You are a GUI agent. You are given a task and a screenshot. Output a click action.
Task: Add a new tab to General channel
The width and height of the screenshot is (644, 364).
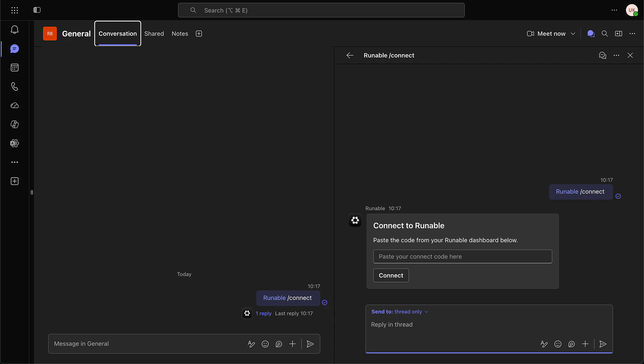tap(199, 34)
